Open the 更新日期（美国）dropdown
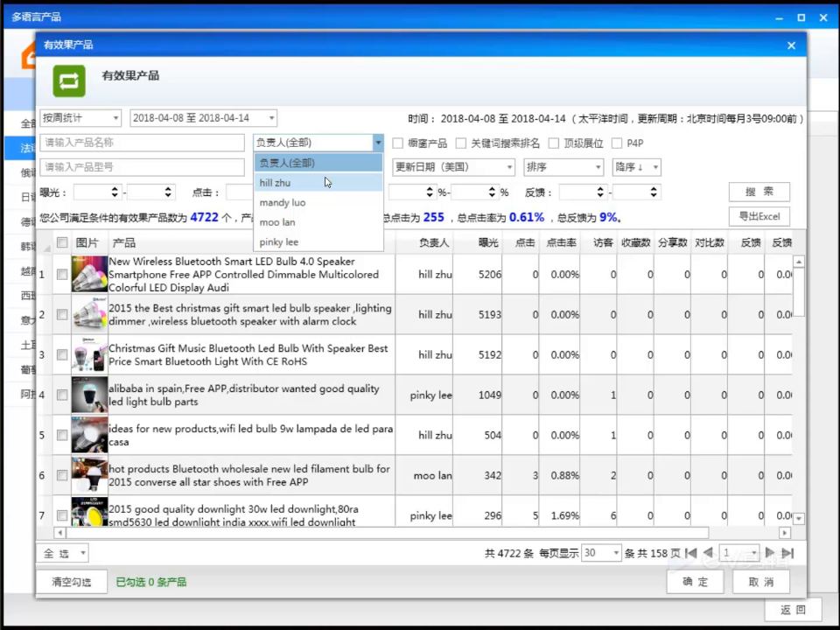 coord(454,167)
